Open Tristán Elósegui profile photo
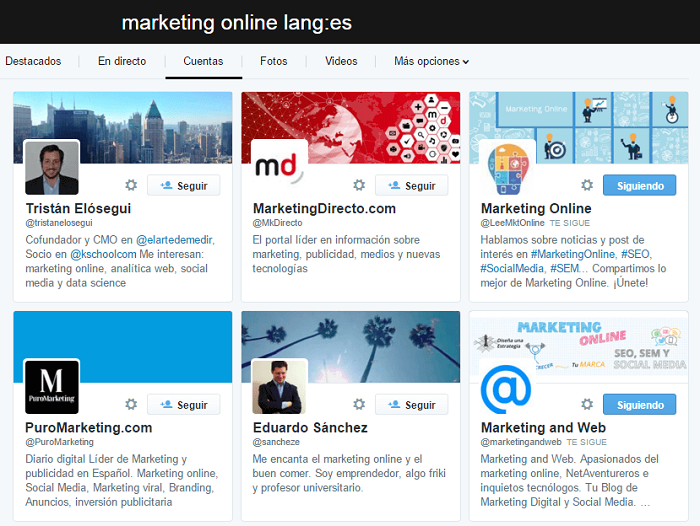Screen dimensions: 700x526 click(52, 168)
